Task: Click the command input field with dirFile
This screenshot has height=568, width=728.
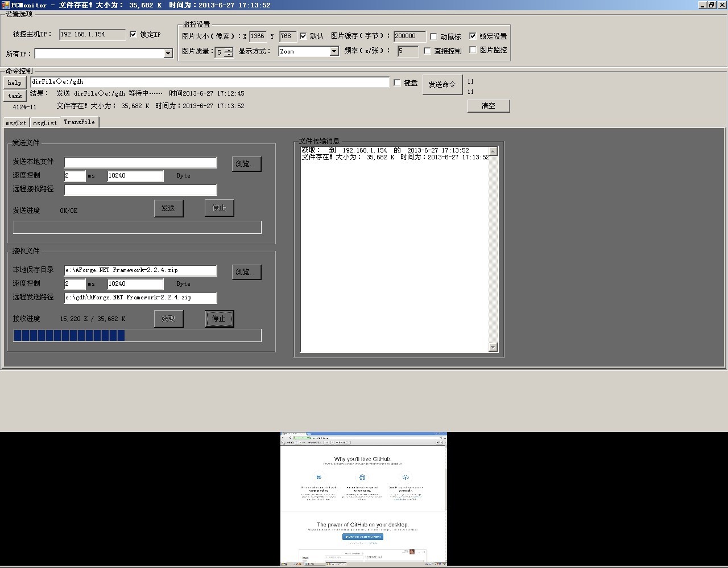Action: tap(210, 82)
